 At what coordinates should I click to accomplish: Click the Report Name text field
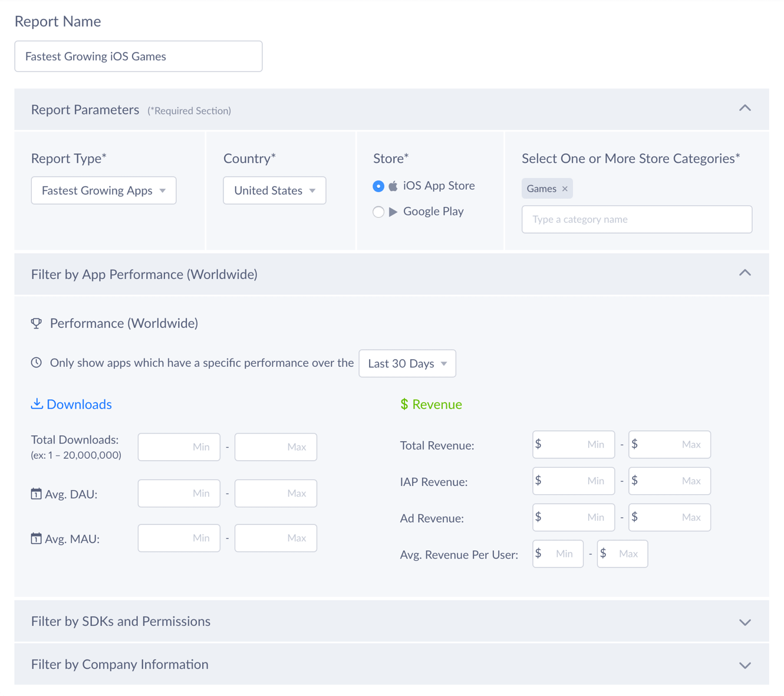point(139,57)
